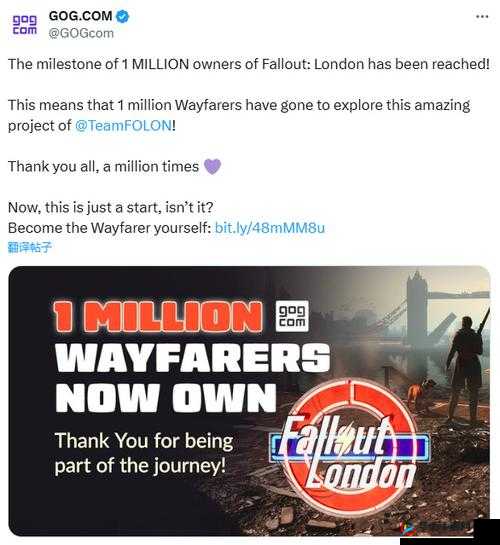
Task: Click the @GOGcom handle
Action: [x=81, y=33]
